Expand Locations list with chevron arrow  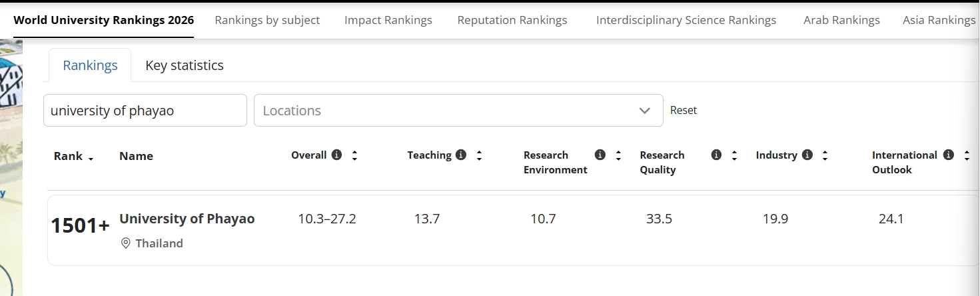tap(644, 111)
